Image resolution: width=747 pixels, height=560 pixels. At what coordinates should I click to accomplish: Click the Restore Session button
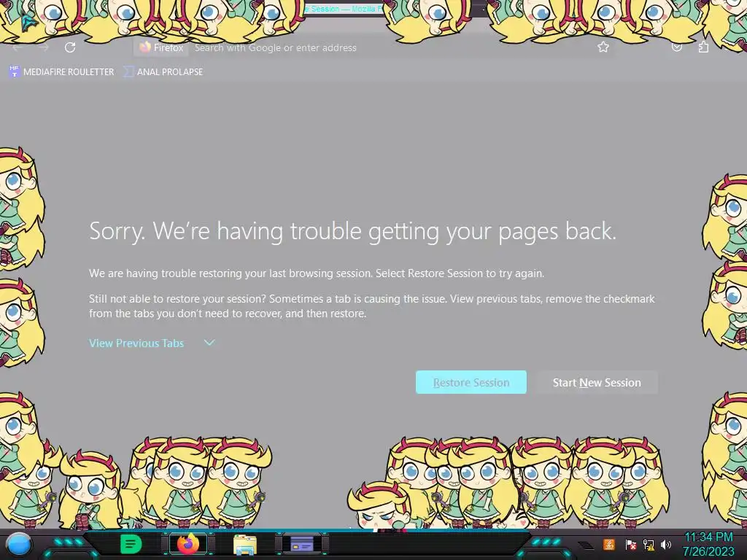471,382
